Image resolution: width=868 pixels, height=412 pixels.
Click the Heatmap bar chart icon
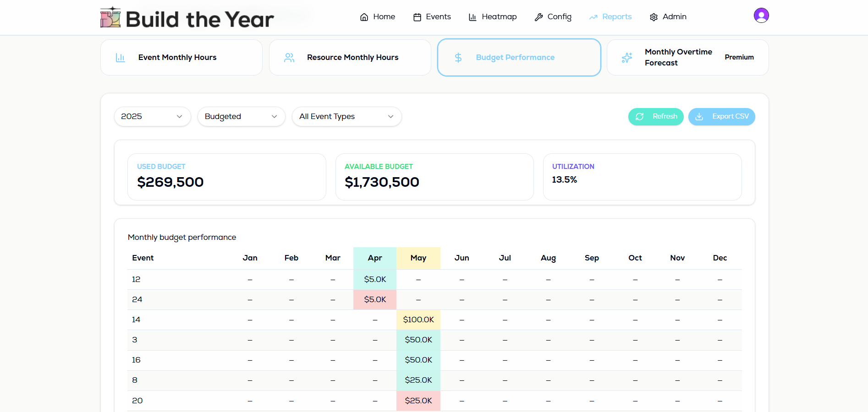pyautogui.click(x=472, y=17)
